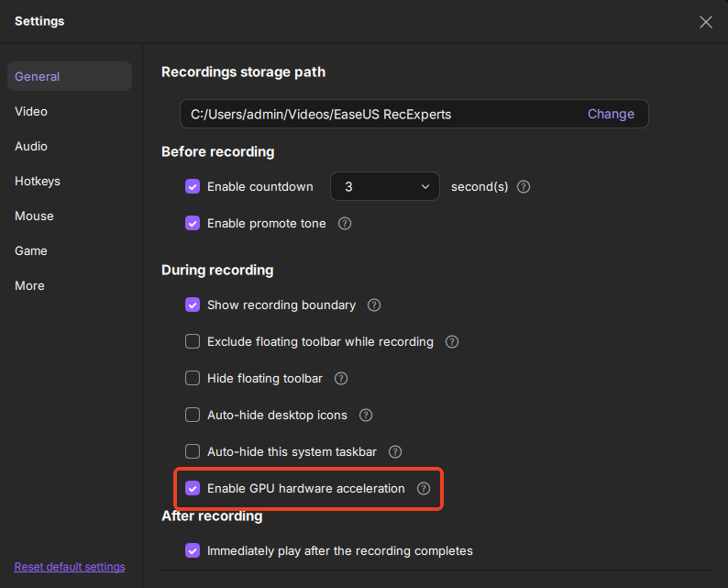Open the countdown seconds dropdown
This screenshot has width=728, height=588.
point(385,187)
